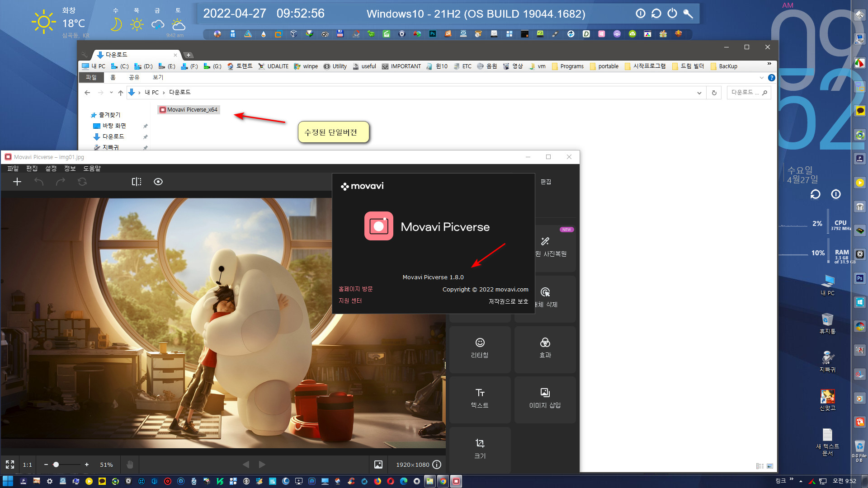Go up one folder level in Explorer
868x488 pixels.
coord(121,93)
